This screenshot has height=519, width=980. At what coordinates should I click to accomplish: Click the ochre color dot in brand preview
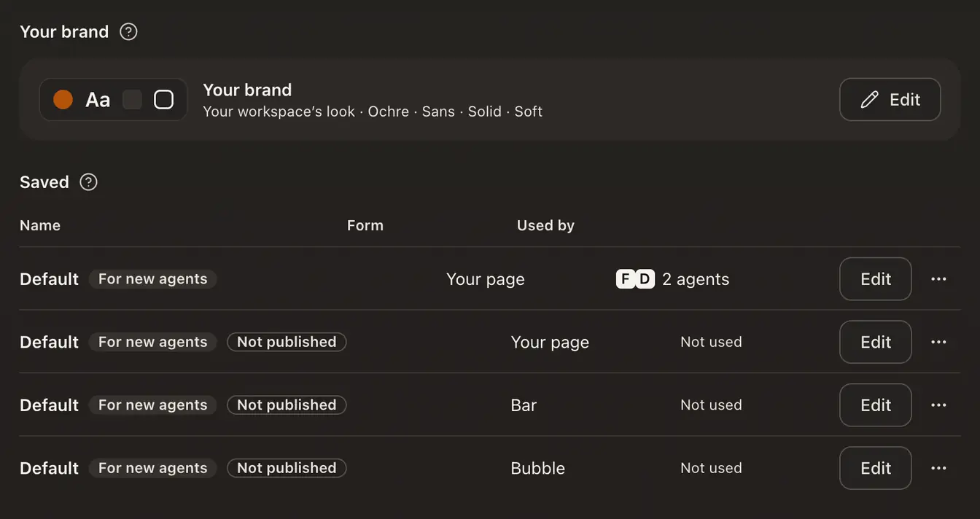pyautogui.click(x=63, y=99)
